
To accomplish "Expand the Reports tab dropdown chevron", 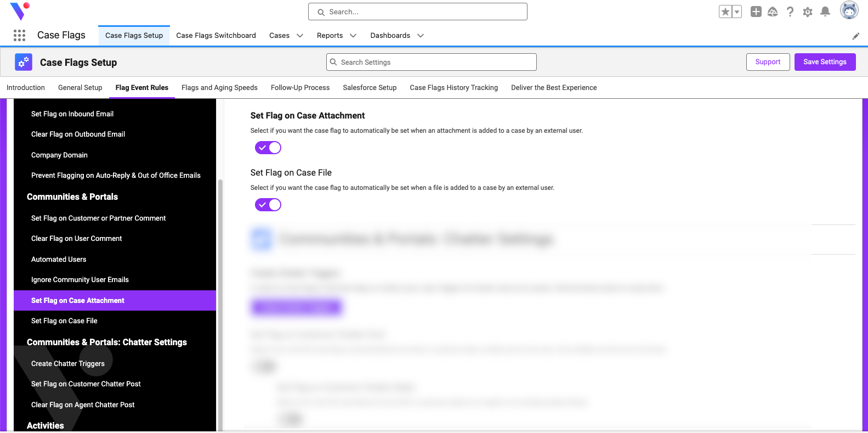I will (353, 36).
